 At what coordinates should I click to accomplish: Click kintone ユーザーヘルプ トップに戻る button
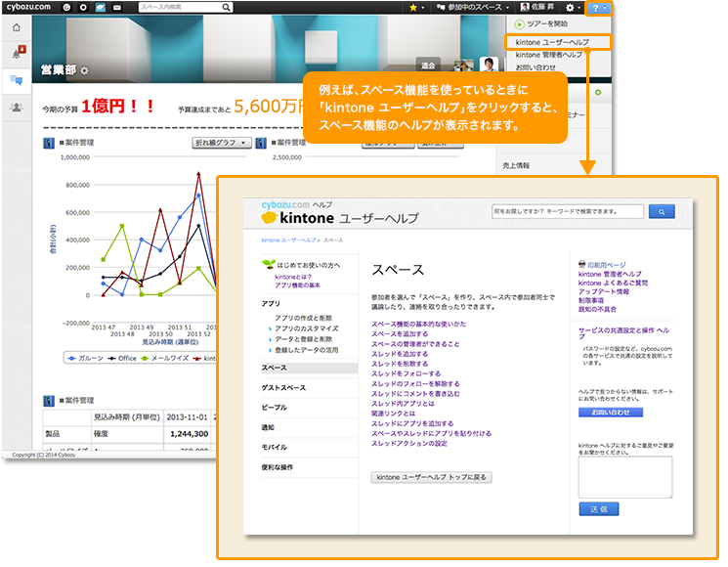[x=431, y=477]
